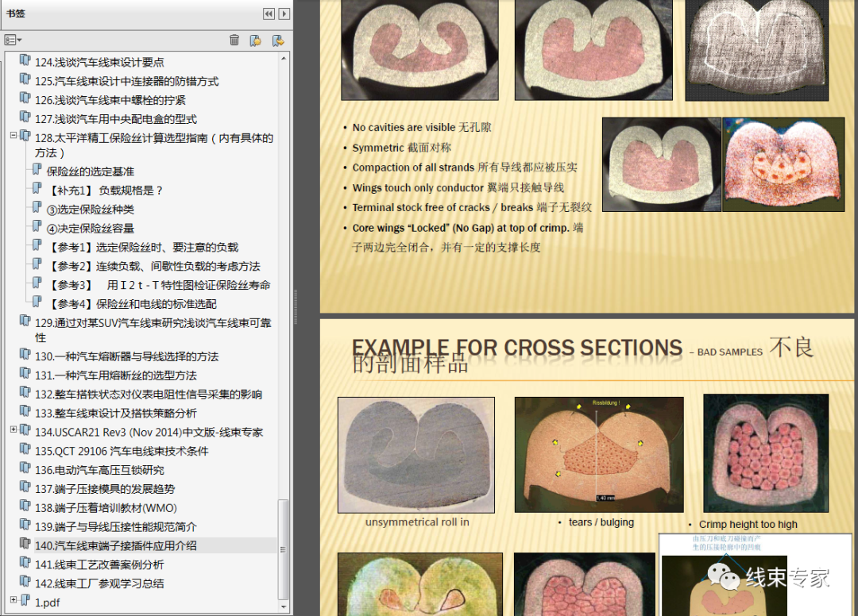Collapse the panel using the double-arrow icon
Image resolution: width=858 pixels, height=616 pixels.
[x=269, y=13]
